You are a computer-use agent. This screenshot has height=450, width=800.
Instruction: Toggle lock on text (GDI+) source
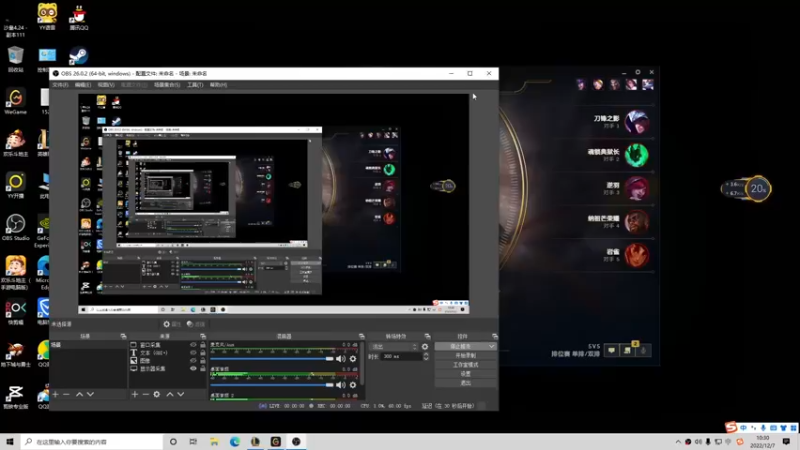point(203,353)
